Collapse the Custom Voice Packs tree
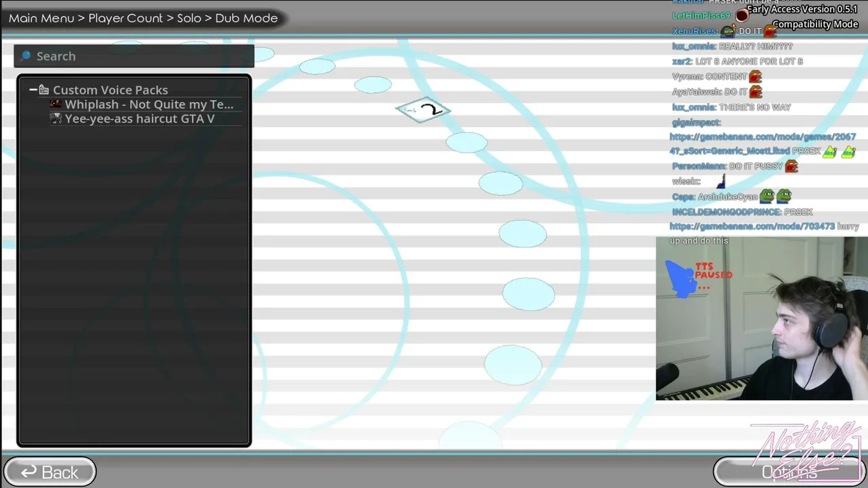 33,89
